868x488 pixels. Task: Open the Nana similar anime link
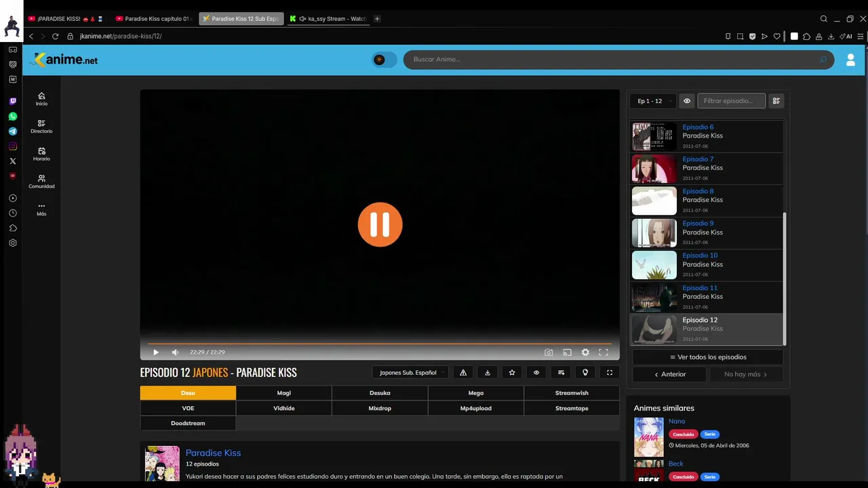(x=677, y=421)
